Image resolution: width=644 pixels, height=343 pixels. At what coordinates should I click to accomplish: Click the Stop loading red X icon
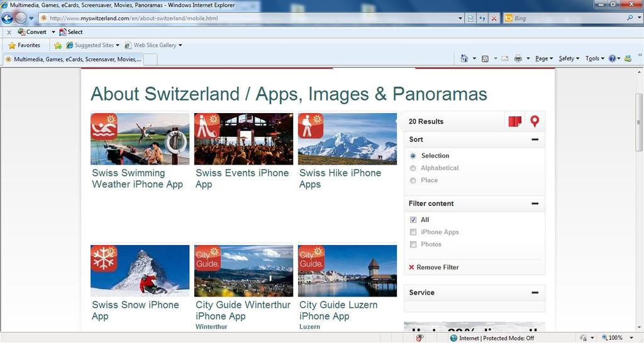click(x=494, y=18)
